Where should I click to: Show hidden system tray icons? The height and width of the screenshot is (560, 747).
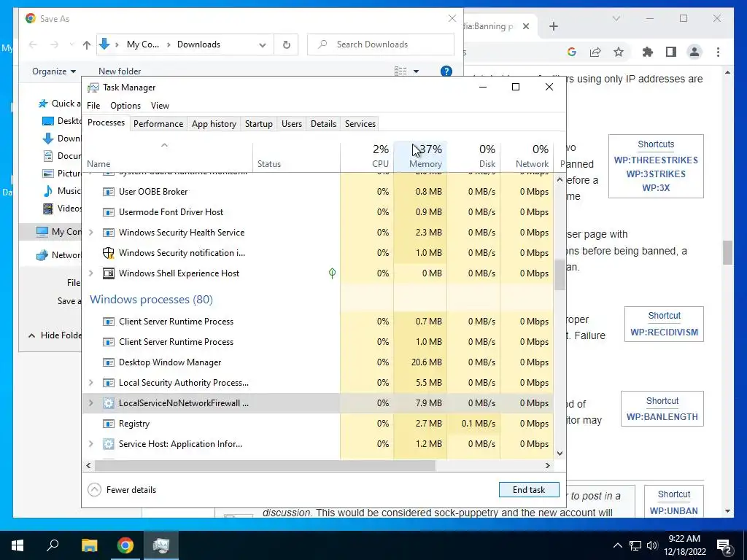(x=617, y=545)
